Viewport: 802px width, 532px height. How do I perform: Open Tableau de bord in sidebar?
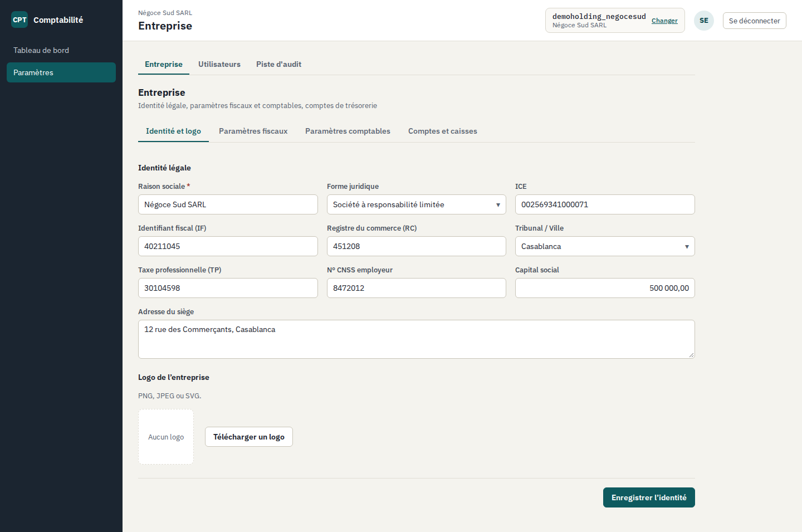tap(61, 50)
